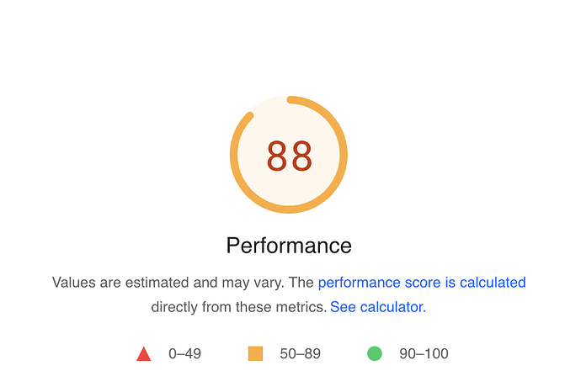581x392 pixels.
Task: Click the 'Performance' heading
Action: tap(289, 246)
